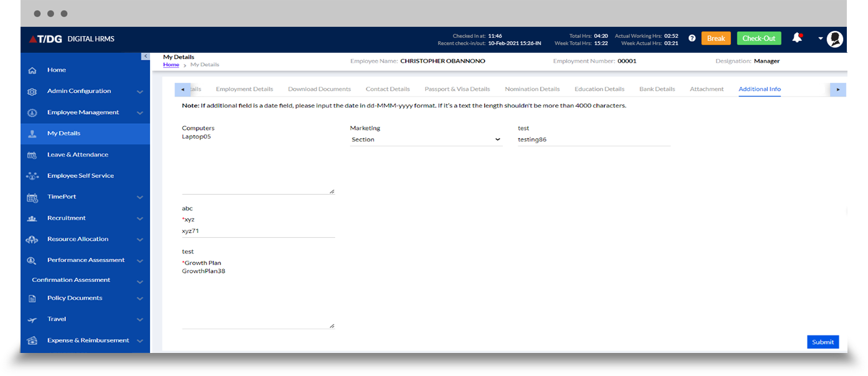Click the Recruitment icon
Viewport: 868px width, 376px height.
click(32, 219)
